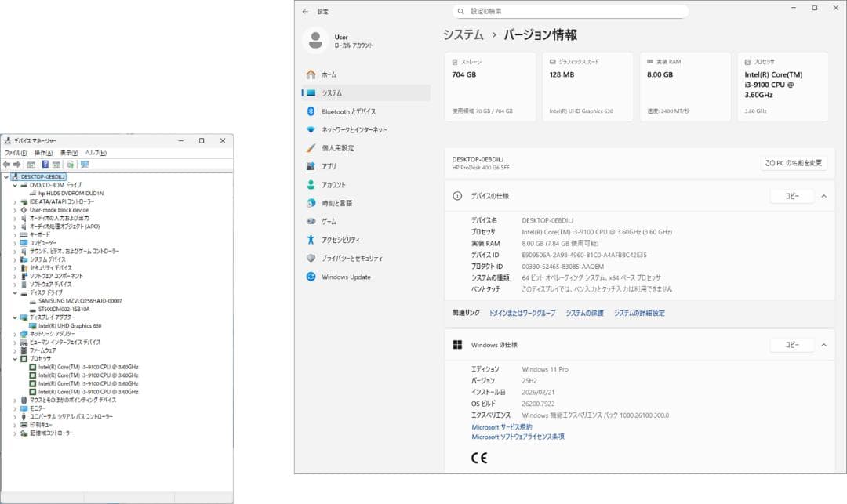Screen dimensions: 847x504
Task: Select アカウント in the Settings sidebar
Action: (x=365, y=184)
